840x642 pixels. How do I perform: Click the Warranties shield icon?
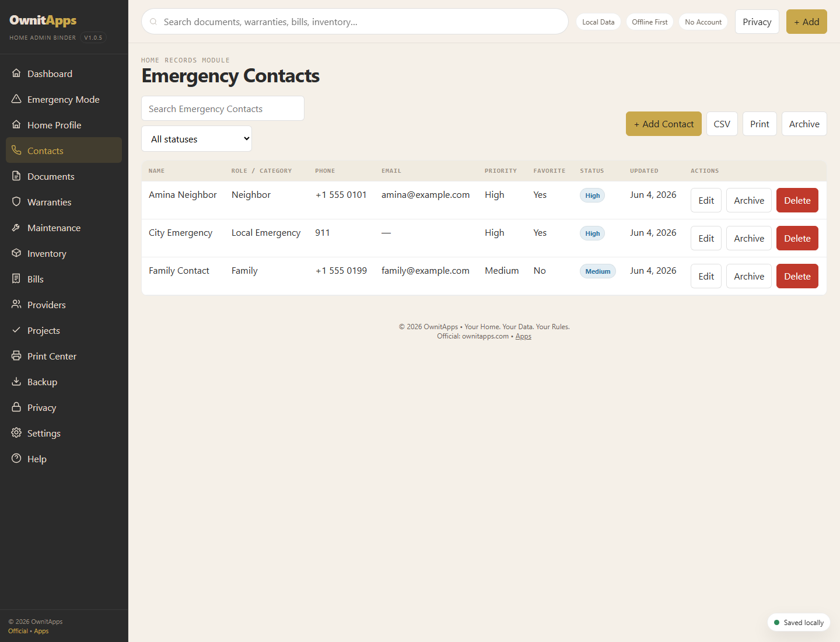16,202
